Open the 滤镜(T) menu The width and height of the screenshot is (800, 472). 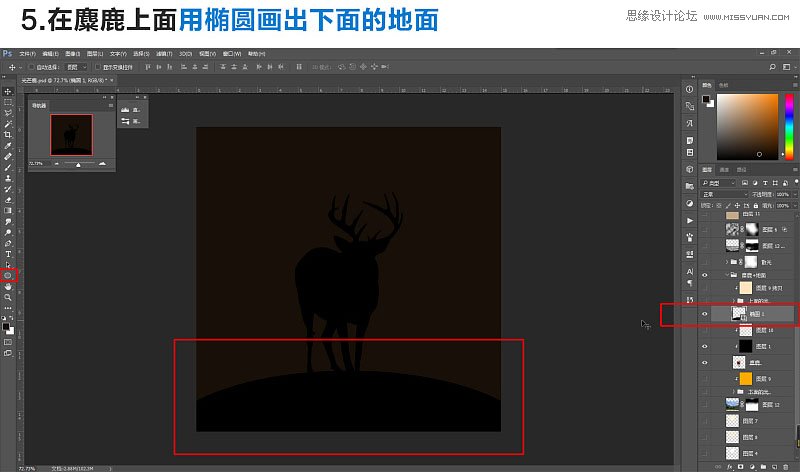(164, 54)
